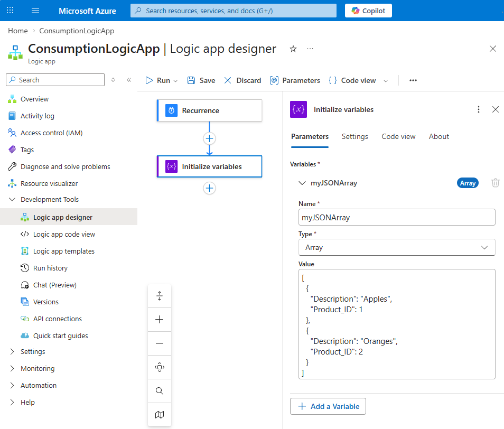This screenshot has height=429, width=504.
Task: Click Add a Variable button
Action: coord(328,406)
